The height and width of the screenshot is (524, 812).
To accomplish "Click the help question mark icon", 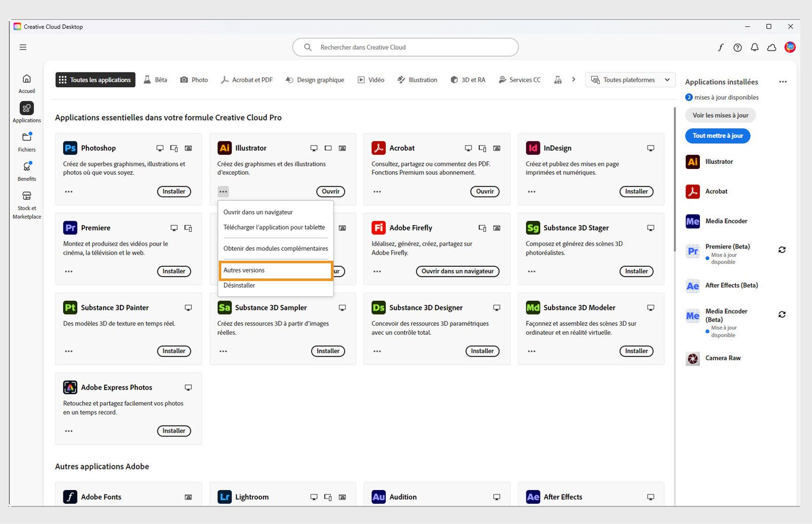I will click(737, 47).
